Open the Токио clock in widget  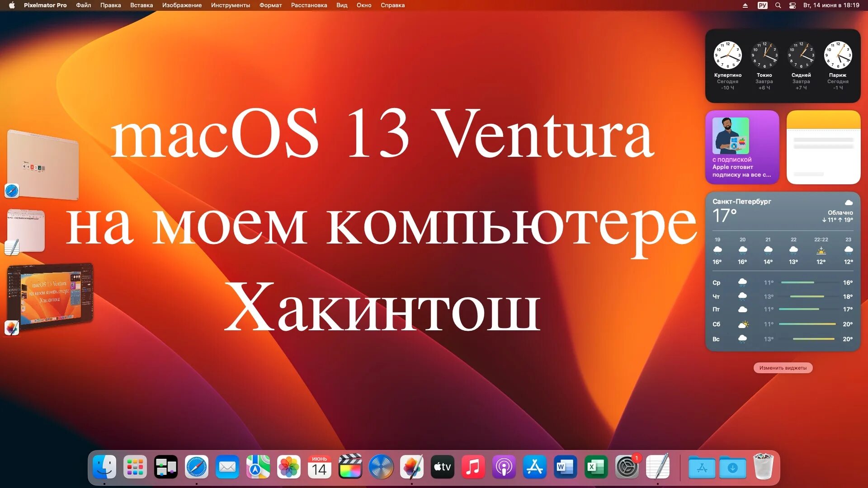click(764, 66)
